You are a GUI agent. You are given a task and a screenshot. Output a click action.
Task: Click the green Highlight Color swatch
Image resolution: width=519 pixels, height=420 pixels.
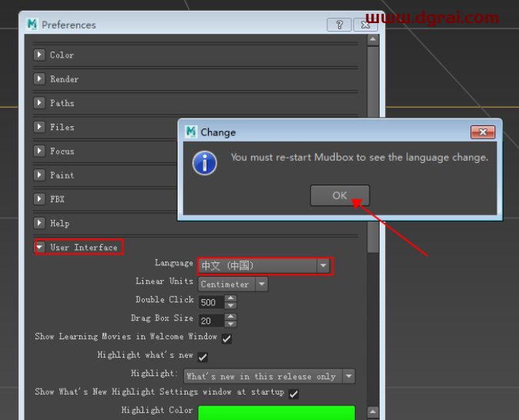click(x=276, y=412)
